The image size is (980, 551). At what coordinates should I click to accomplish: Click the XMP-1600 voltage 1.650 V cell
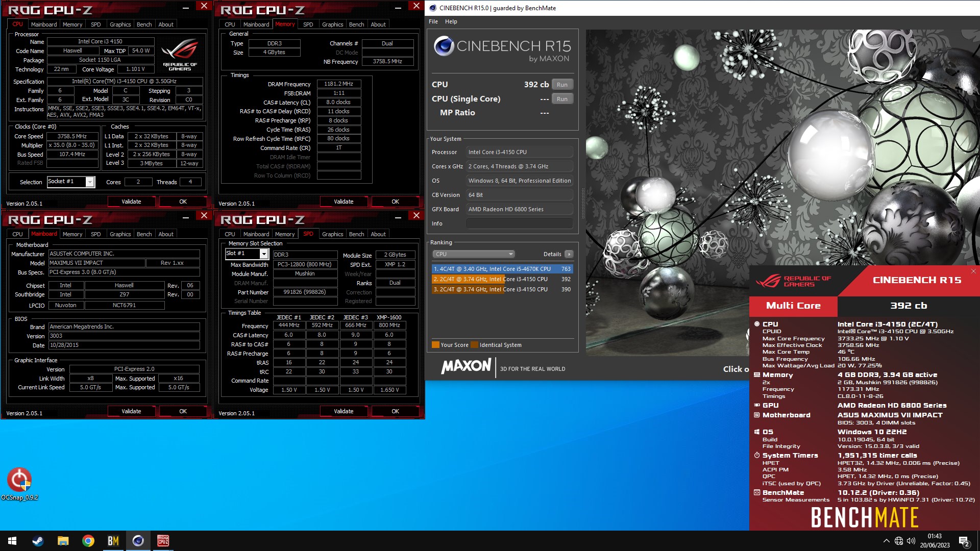point(389,390)
